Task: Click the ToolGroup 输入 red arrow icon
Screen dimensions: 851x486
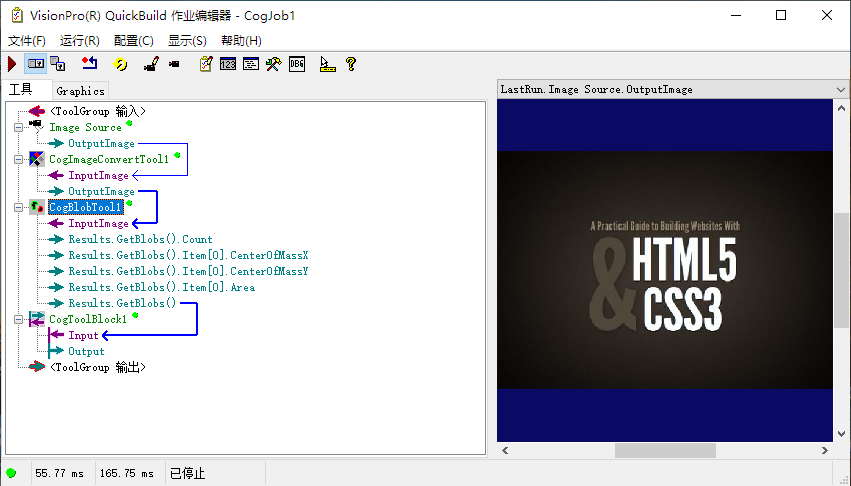Action: pyautogui.click(x=36, y=111)
